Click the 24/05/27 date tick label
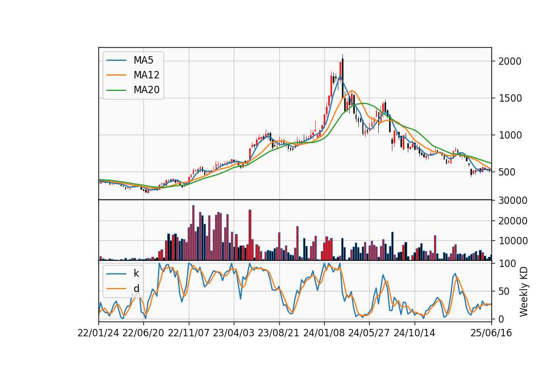The width and height of the screenshot is (546, 392). pos(369,333)
